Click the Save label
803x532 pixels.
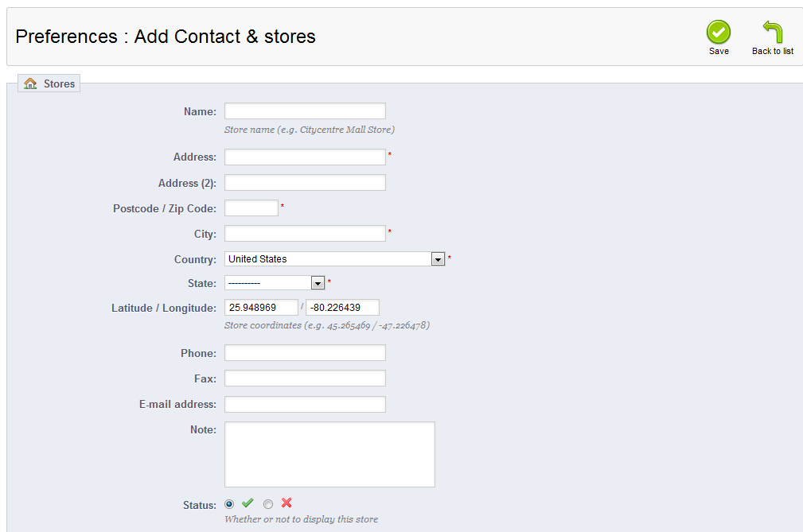point(719,51)
